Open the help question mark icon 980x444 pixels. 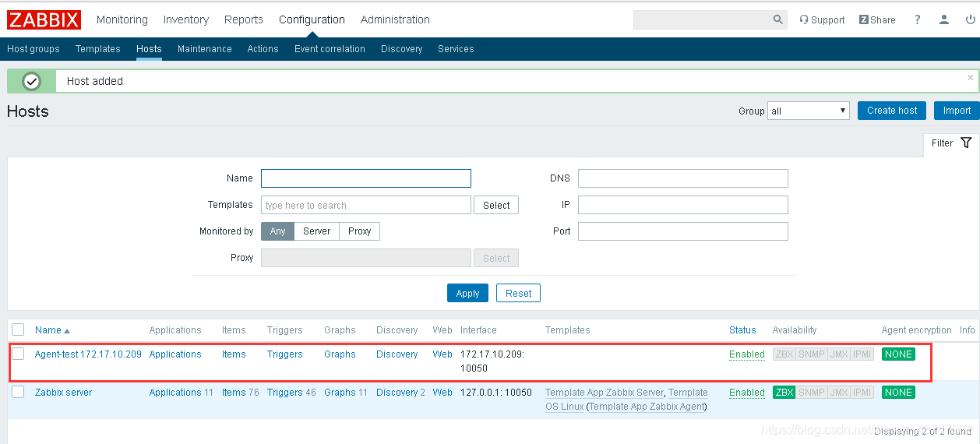(918, 19)
